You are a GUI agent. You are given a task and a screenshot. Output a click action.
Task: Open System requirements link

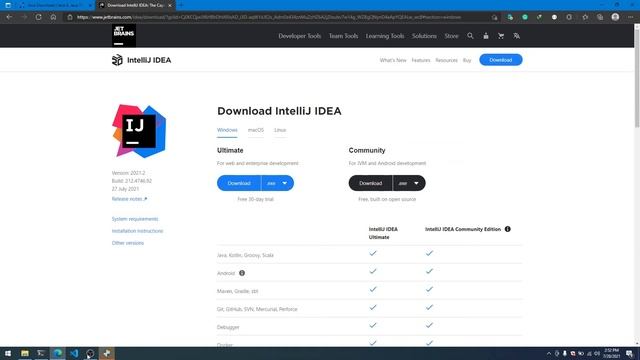(135, 219)
